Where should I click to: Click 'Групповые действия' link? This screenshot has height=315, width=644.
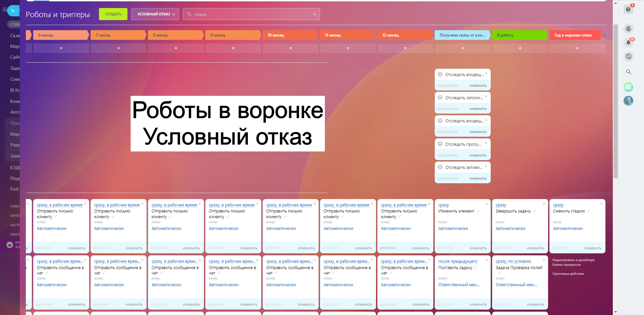click(x=568, y=274)
